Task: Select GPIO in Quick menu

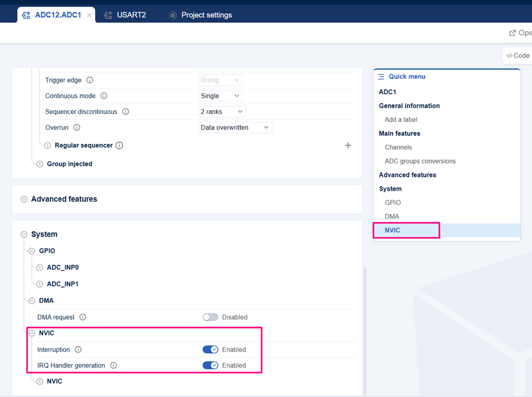Action: click(x=392, y=202)
